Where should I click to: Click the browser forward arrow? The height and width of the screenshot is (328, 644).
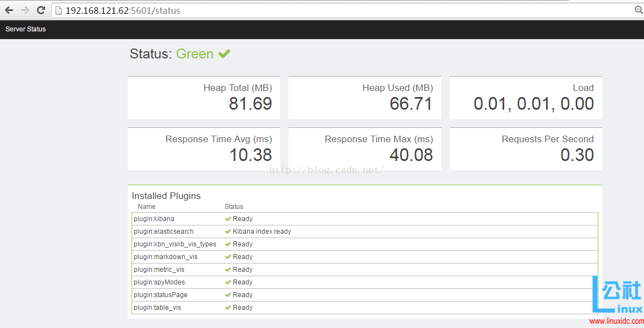pos(25,10)
